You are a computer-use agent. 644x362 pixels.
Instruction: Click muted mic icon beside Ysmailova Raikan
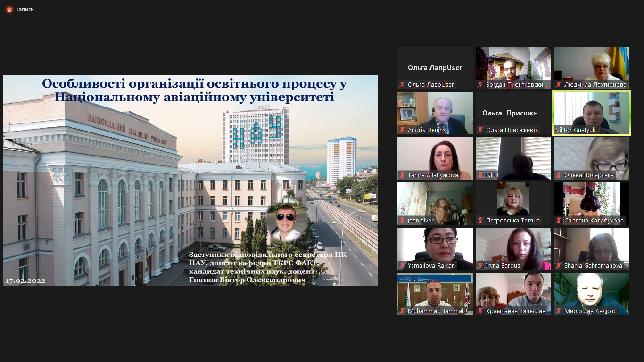pos(402,266)
